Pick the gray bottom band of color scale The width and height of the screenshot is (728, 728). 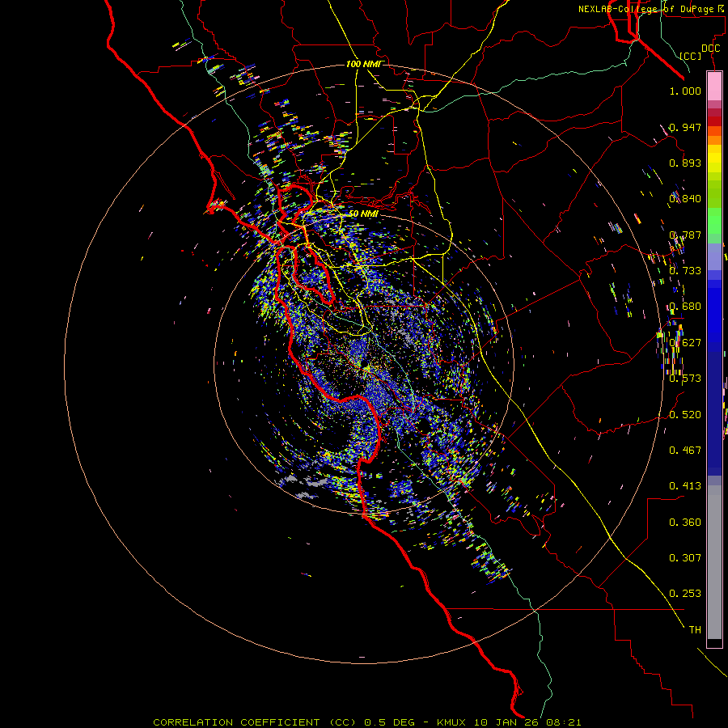tap(714, 562)
